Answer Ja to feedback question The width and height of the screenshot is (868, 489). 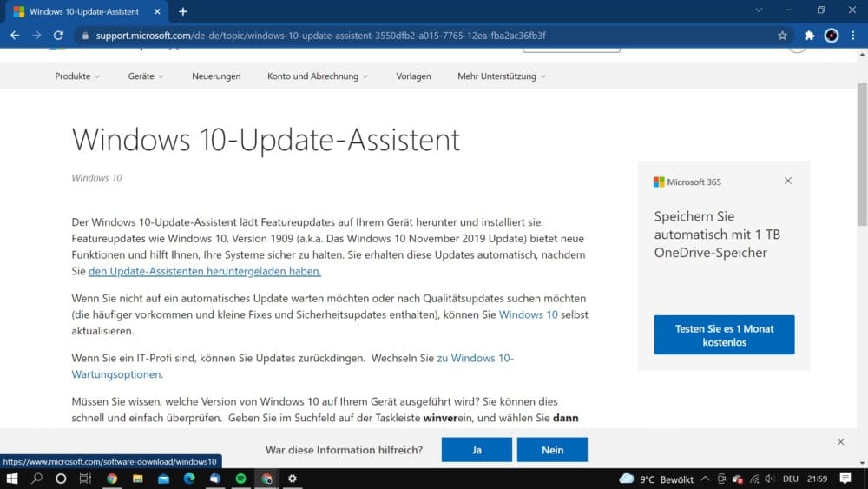point(477,450)
